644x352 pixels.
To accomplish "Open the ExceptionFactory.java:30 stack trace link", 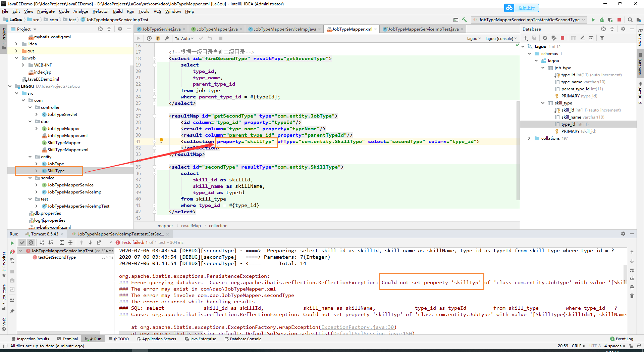I will pos(358,327).
